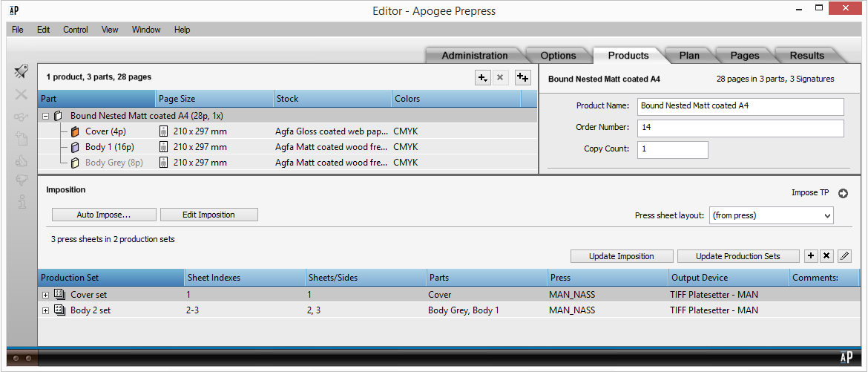The image size is (868, 372).
Task: Switch to the Plan tab
Action: (689, 56)
